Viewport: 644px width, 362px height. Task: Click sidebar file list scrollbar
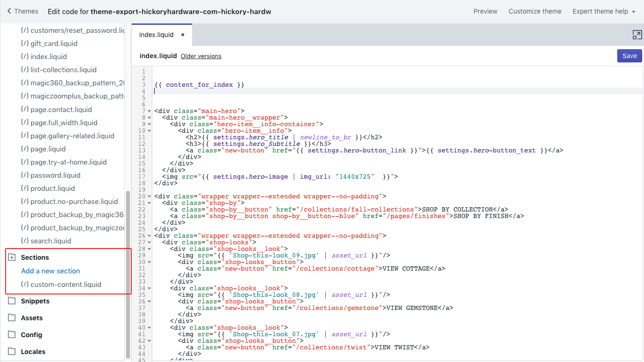(128, 274)
